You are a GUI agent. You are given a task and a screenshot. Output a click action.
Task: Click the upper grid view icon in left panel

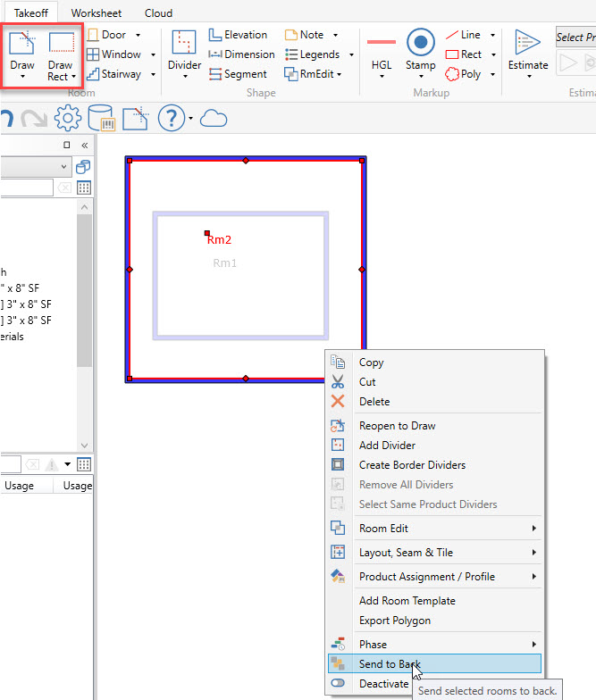84,187
